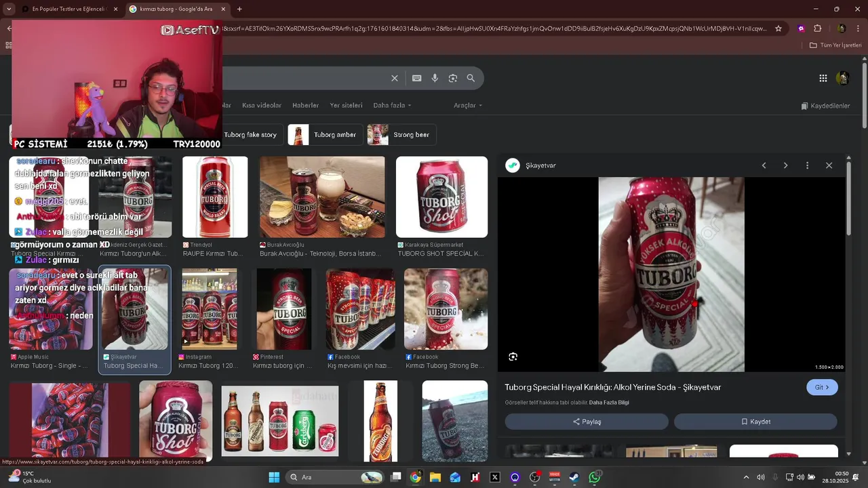Screen dimensions: 868x488
Task: Open Outlook from the taskbar
Action: click(455, 477)
